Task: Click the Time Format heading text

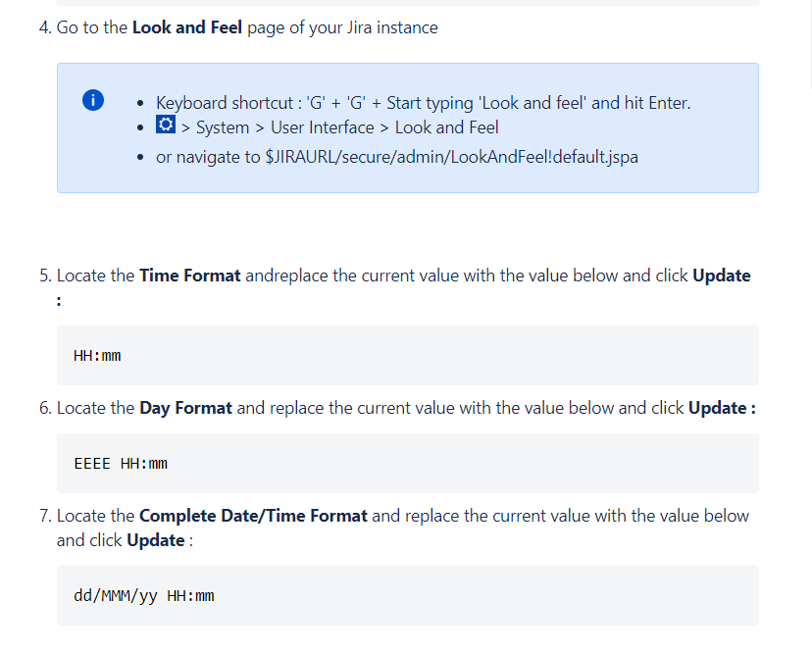Action: click(189, 275)
